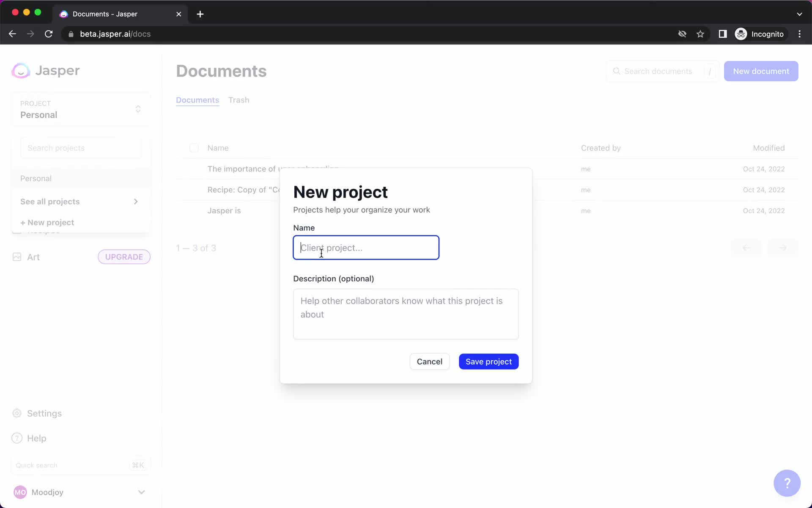The height and width of the screenshot is (508, 812).
Task: Go to the next page of documents
Action: [783, 248]
